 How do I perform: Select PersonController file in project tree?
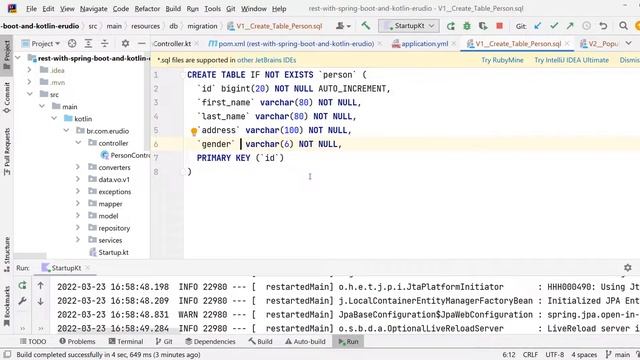[125, 155]
